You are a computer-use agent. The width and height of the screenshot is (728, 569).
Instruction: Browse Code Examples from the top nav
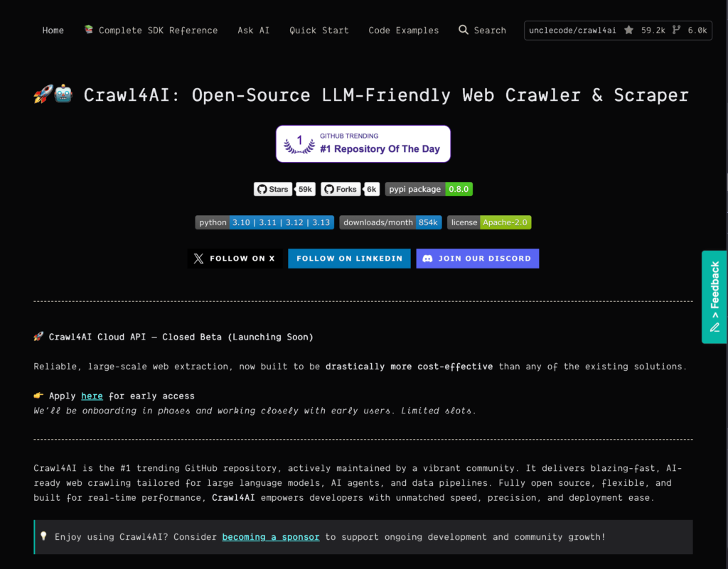pyautogui.click(x=403, y=30)
